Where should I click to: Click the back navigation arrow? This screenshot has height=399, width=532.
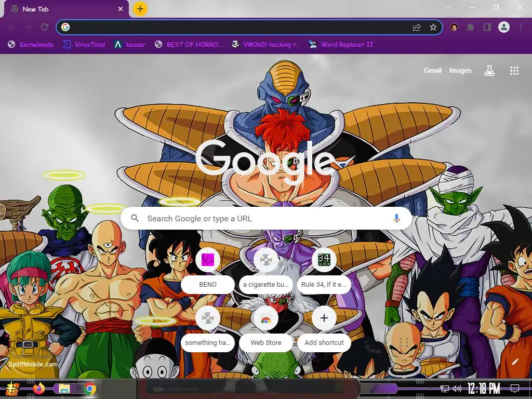click(x=11, y=27)
